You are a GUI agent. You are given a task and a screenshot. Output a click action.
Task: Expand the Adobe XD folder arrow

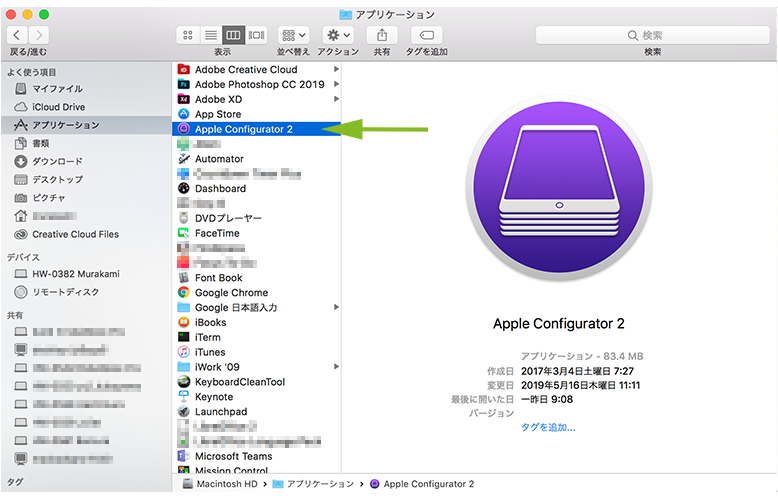[336, 99]
